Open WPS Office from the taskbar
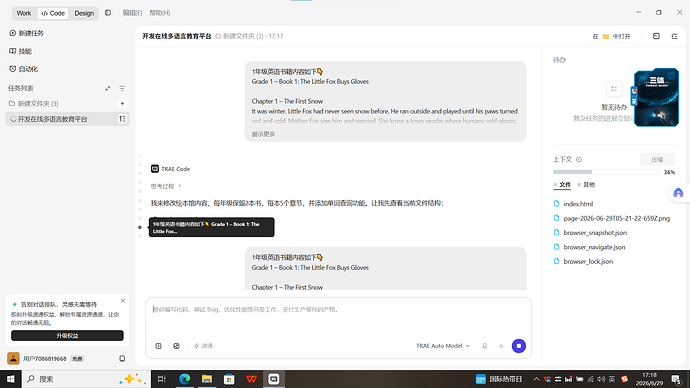This screenshot has height=388, width=690. (251, 379)
